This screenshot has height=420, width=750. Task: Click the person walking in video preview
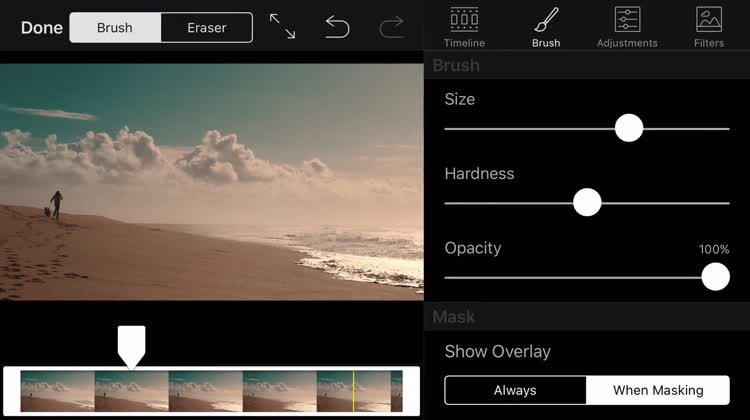coord(56,204)
